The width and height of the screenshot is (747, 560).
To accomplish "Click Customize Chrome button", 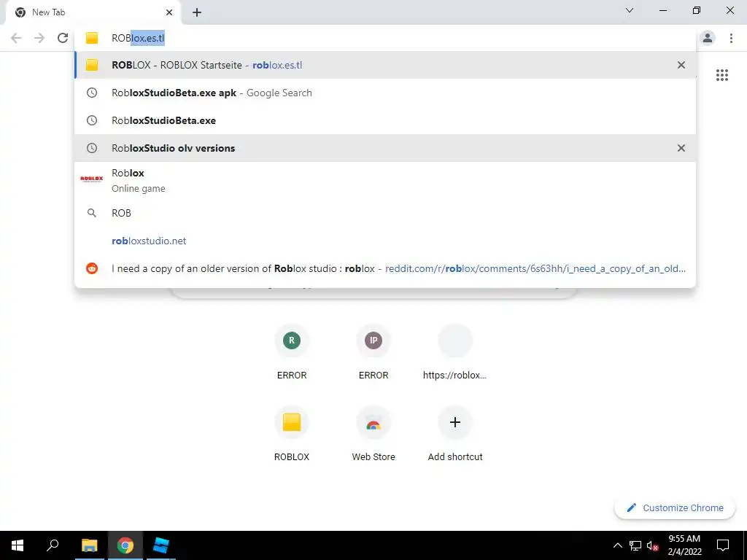I will tap(675, 507).
